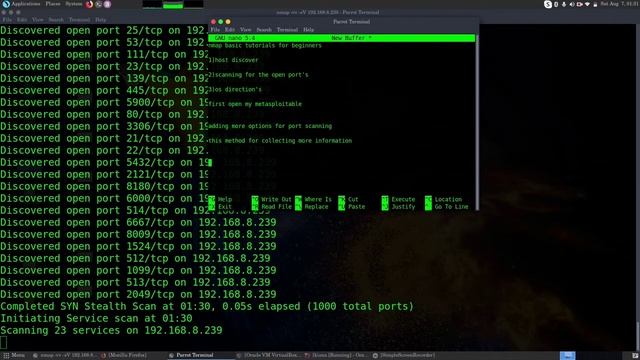Click 'this method for collecting more information' line
Screen dimensions: 640x360
click(280, 141)
